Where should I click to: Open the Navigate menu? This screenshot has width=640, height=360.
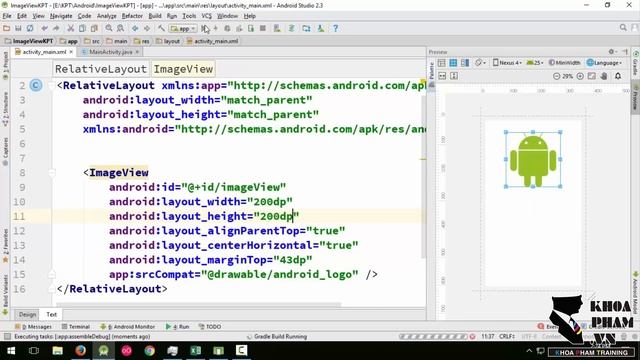pyautogui.click(x=61, y=16)
